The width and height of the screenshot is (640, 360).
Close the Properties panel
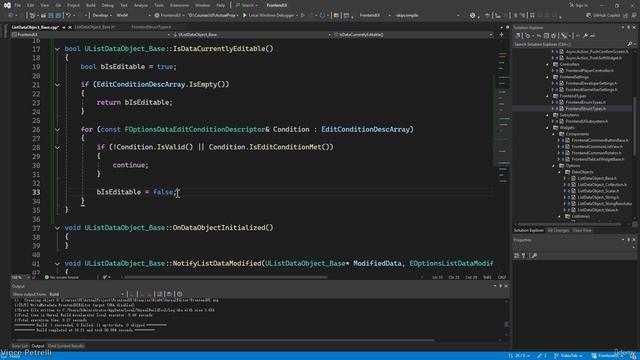click(x=634, y=240)
